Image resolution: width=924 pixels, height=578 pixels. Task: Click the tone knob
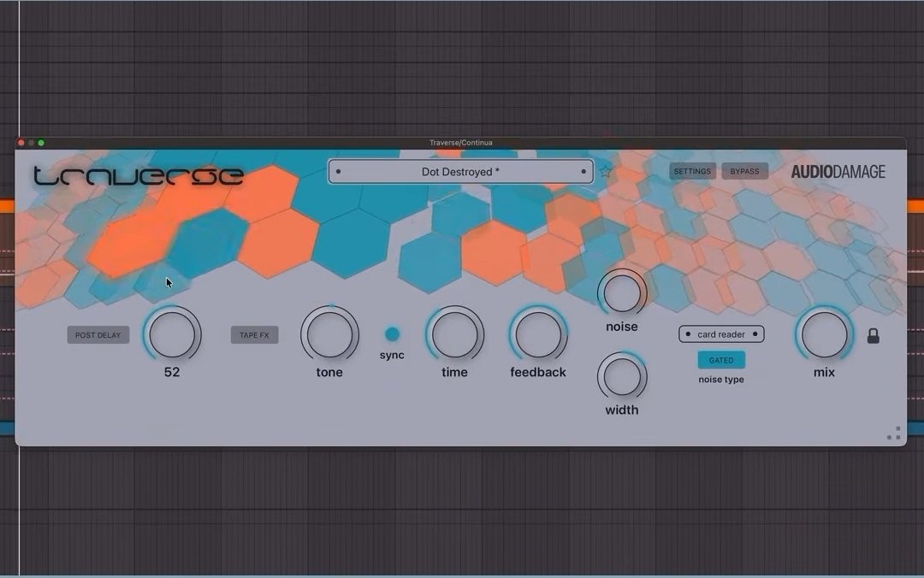pyautogui.click(x=329, y=334)
